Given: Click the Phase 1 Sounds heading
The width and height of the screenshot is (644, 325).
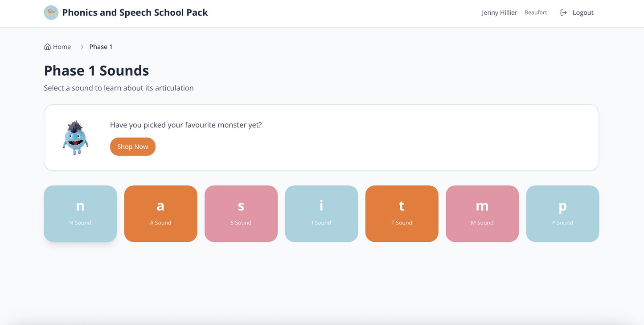Looking at the screenshot, I should [96, 71].
